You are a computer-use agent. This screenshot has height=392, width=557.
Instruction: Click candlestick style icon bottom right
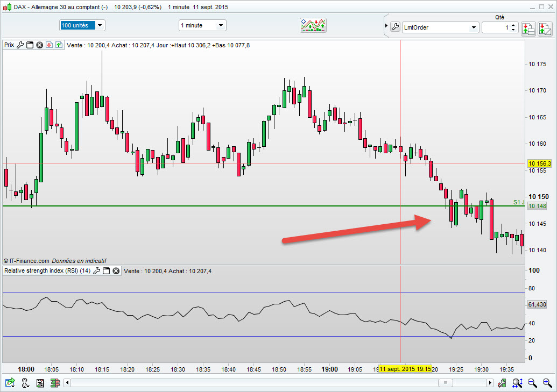coord(502,382)
